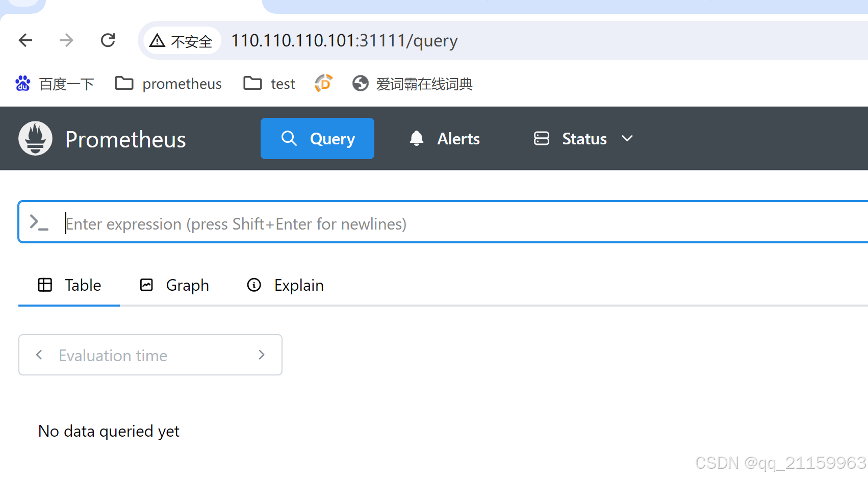
Task: Click the Prometheus flame logo
Action: [35, 138]
